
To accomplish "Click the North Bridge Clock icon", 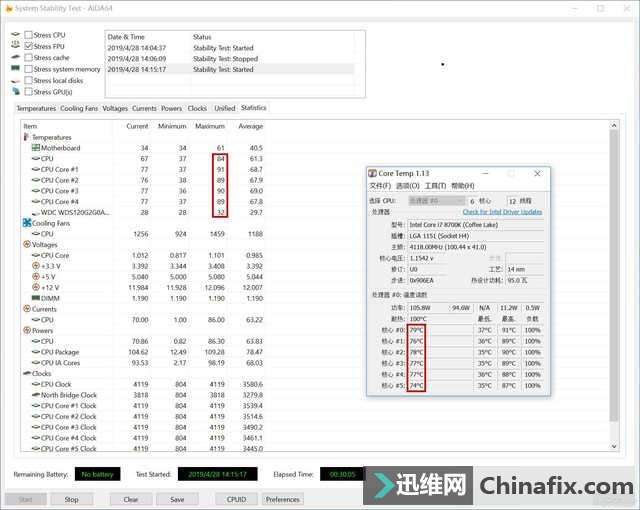I will pos(36,395).
